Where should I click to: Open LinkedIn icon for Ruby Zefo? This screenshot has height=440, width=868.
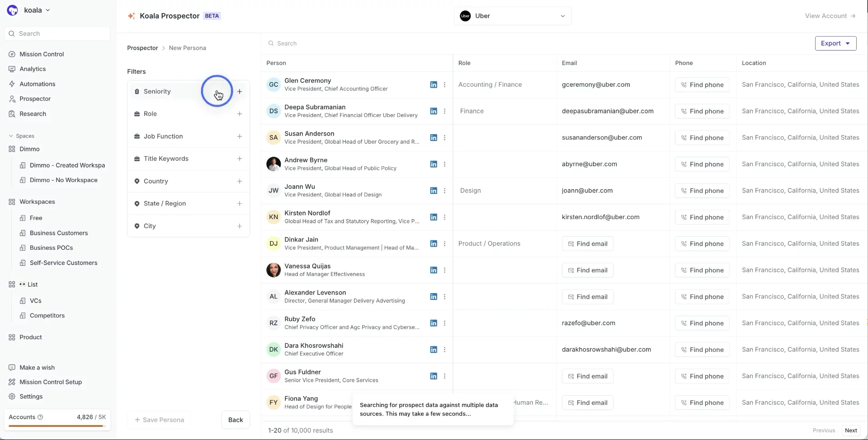tap(433, 323)
